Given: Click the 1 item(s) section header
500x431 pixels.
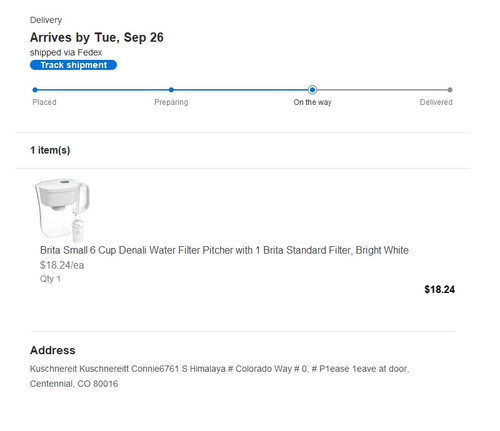Looking at the screenshot, I should 50,150.
